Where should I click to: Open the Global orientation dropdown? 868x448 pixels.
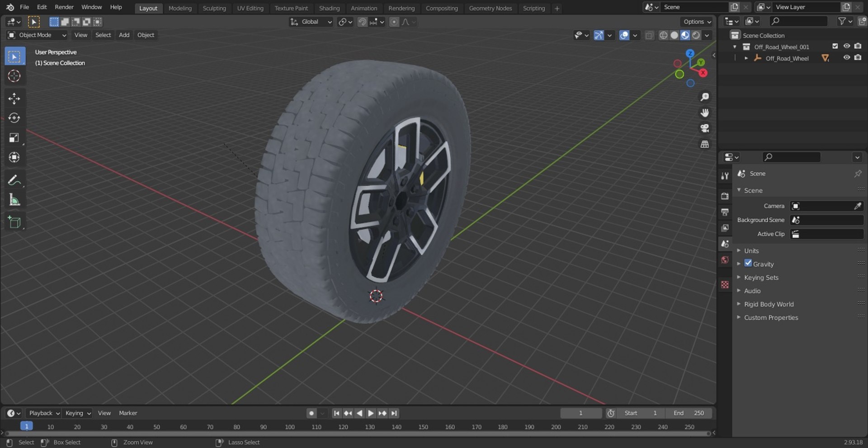311,22
